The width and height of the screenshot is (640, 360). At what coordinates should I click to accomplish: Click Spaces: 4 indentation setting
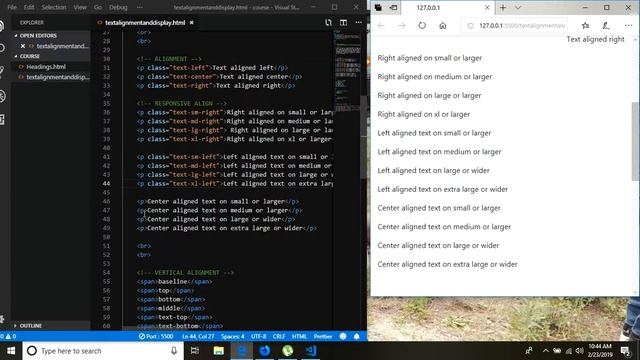point(232,336)
